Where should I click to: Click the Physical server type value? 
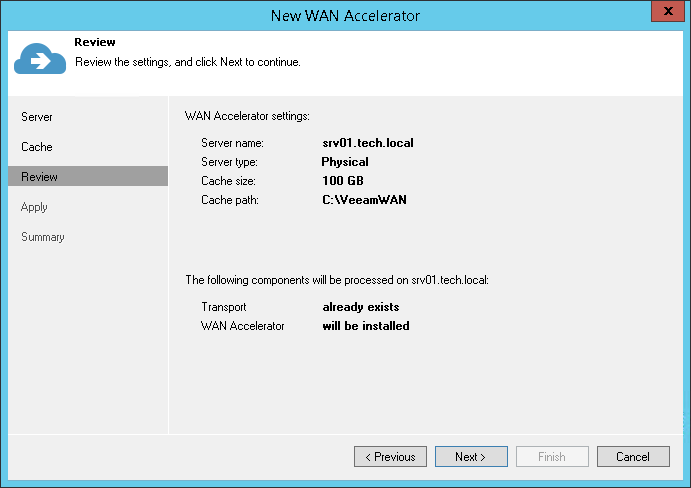click(x=345, y=162)
